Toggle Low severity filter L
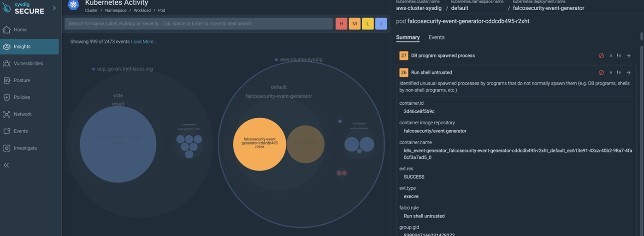This screenshot has height=236, width=644. point(368,24)
